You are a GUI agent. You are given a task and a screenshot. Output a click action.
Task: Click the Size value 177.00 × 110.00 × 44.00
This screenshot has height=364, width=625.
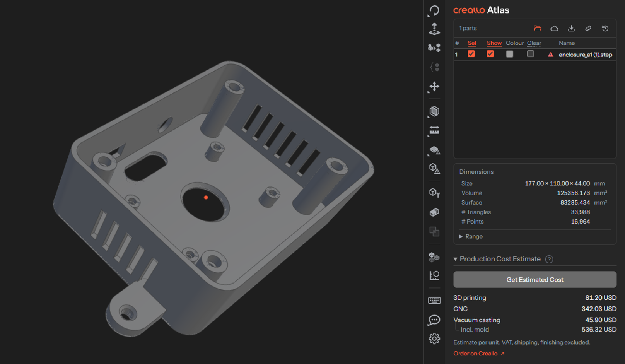[557, 183]
